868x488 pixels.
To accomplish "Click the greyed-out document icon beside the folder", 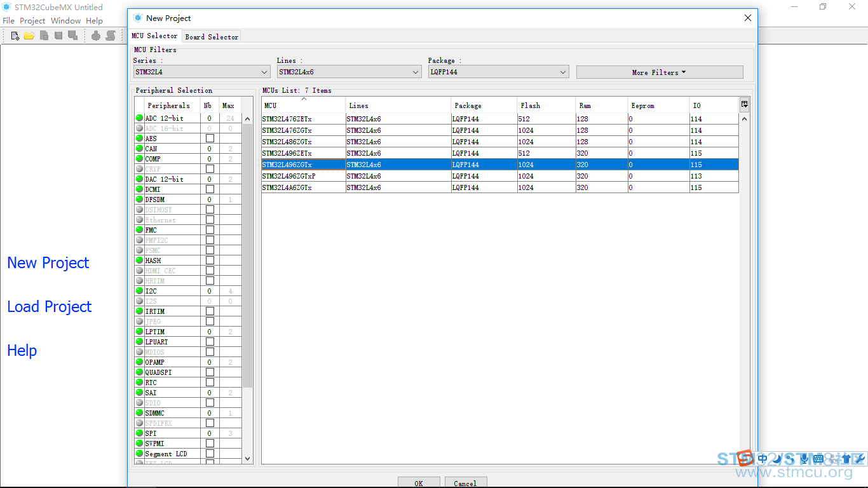I will click(44, 36).
